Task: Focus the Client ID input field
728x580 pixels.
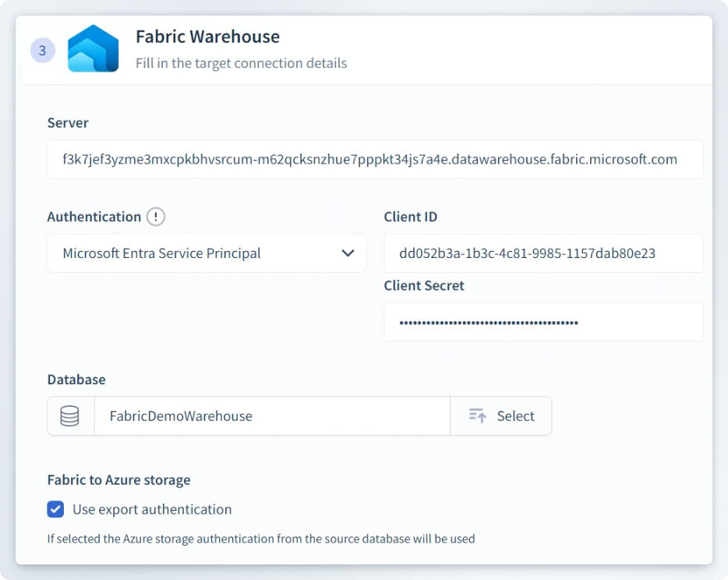Action: pos(542,253)
